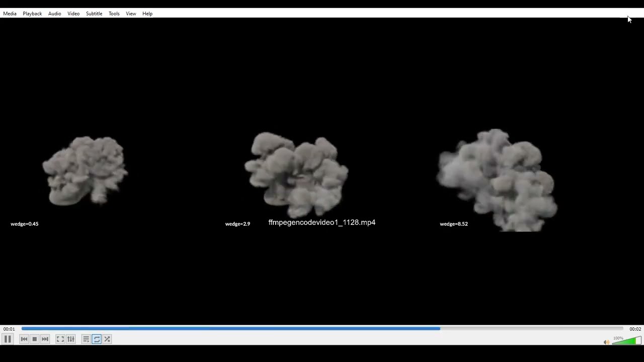Click the wedge=0.45 label

[x=25, y=224]
